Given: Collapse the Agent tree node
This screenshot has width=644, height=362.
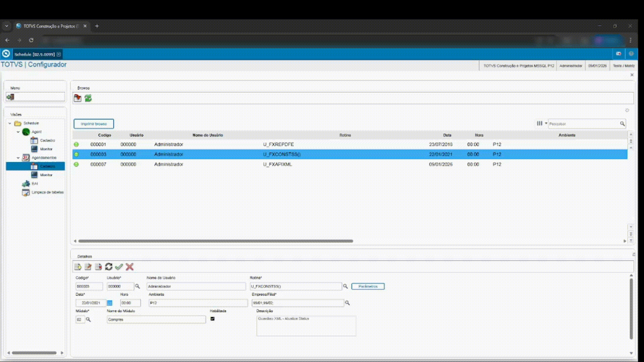Looking at the screenshot, I should [18, 132].
